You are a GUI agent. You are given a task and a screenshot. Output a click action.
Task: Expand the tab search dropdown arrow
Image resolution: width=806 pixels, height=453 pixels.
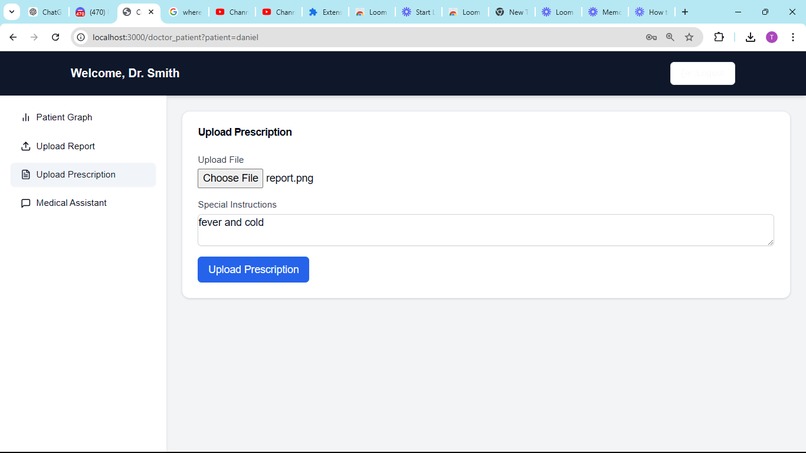point(11,12)
